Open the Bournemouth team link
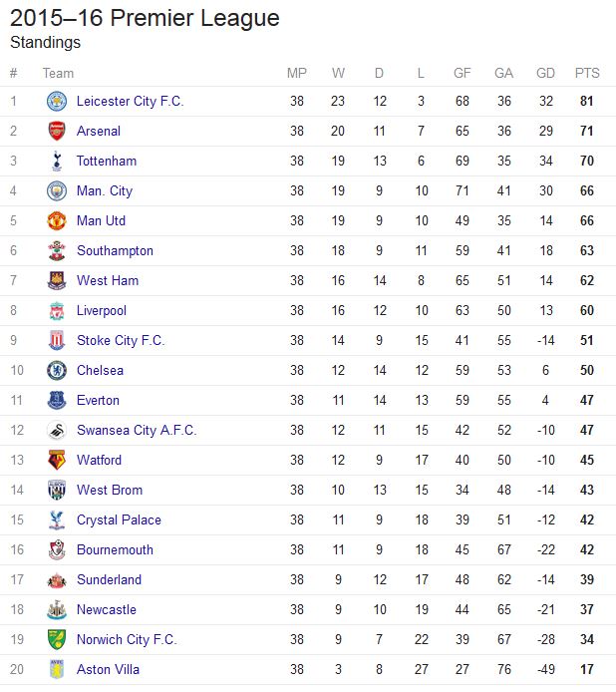The image size is (616, 692). coord(115,549)
